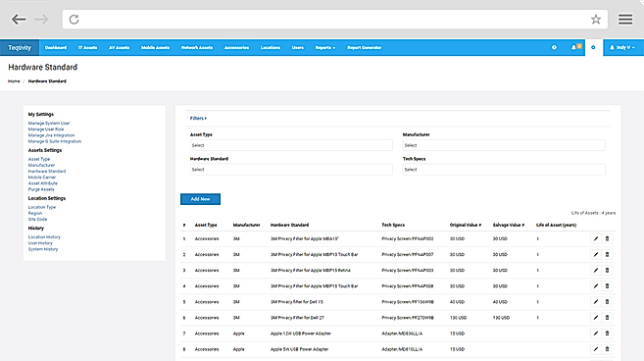Open the Locations nav item
This screenshot has width=644, height=361.
point(271,48)
